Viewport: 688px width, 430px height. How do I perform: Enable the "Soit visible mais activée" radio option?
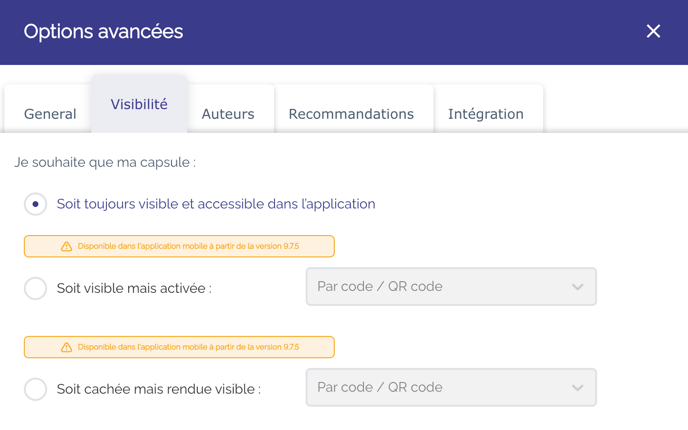coord(35,288)
